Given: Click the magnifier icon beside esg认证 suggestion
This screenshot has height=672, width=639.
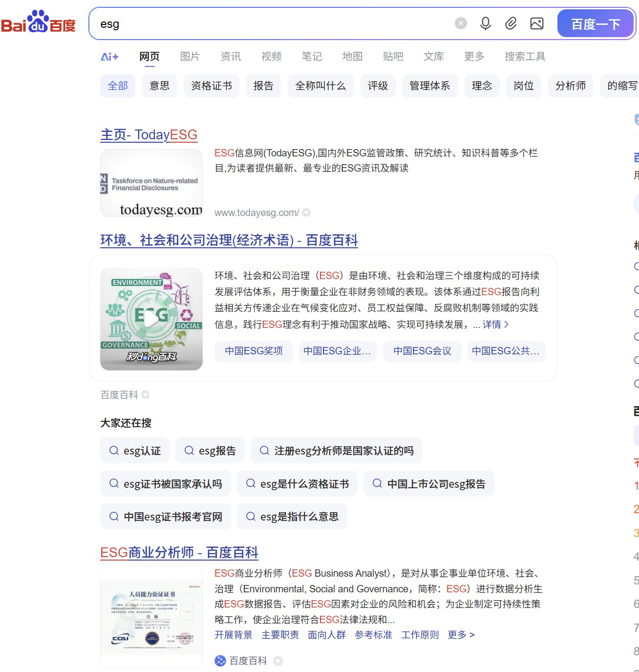Looking at the screenshot, I should (x=114, y=450).
